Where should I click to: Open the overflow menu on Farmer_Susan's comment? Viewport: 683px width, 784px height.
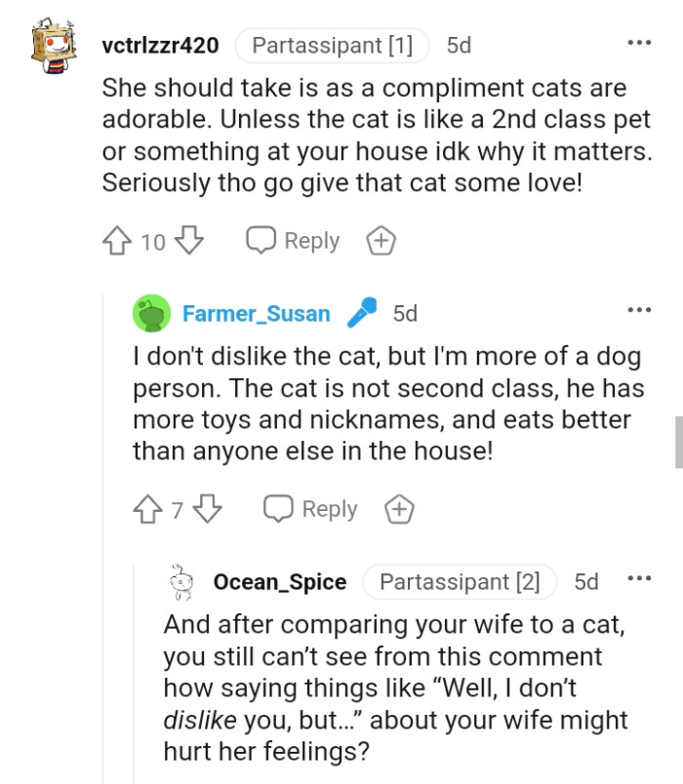(641, 309)
